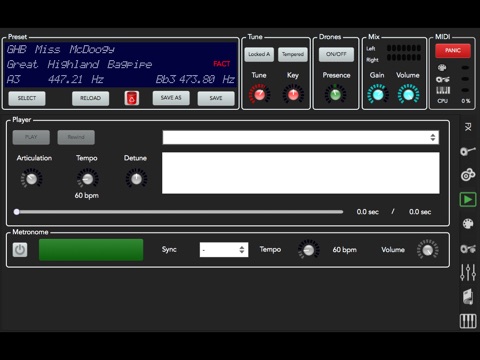Click the white tune text area
Image resolution: width=480 pixels, height=360 pixels.
click(301, 173)
